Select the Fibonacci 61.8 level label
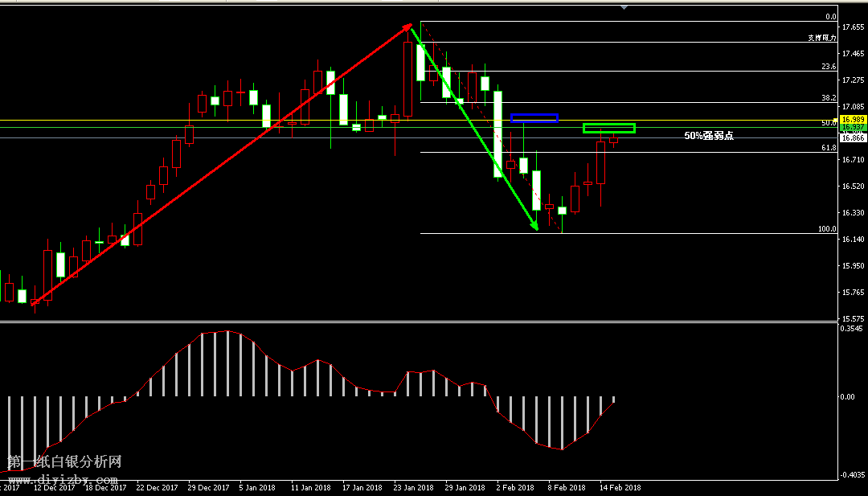Image resolution: width=868 pixels, height=496 pixels. (x=829, y=148)
